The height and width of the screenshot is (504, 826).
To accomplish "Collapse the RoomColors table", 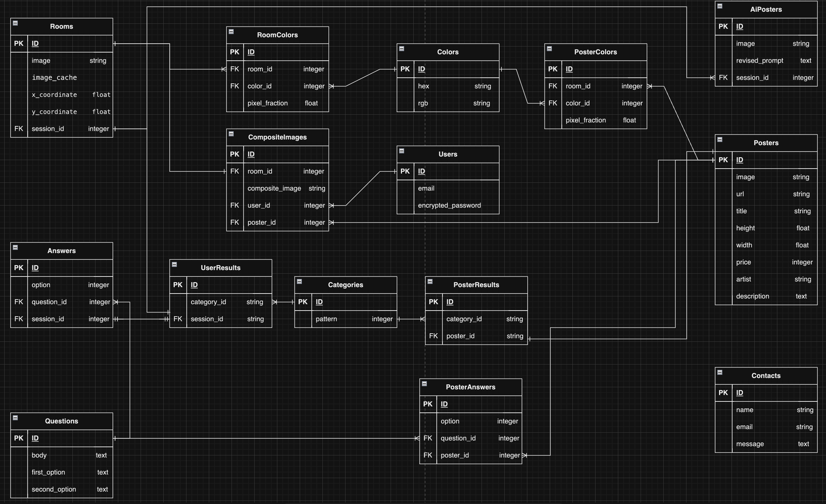I will (231, 32).
